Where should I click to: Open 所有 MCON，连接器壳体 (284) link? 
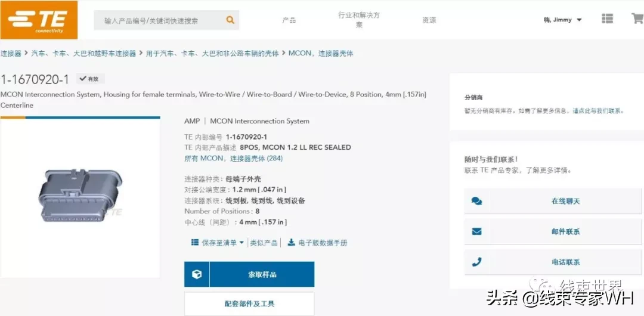point(233,158)
